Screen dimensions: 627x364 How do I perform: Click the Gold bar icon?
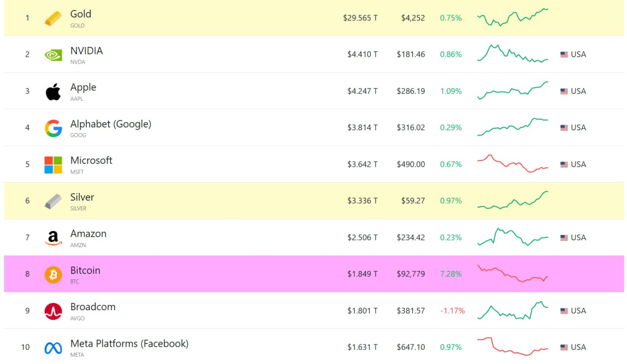(53, 18)
